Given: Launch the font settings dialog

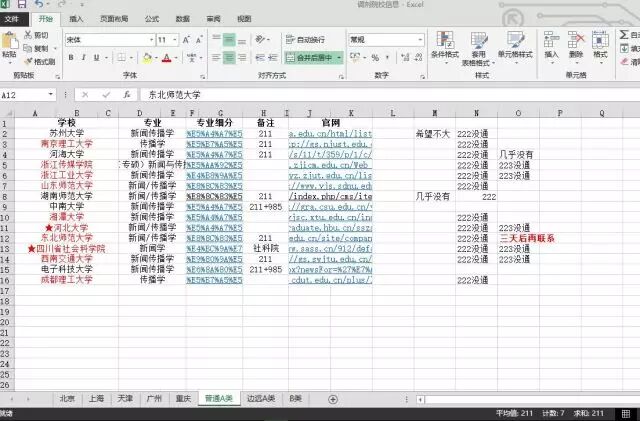Looking at the screenshot, I should [202, 76].
